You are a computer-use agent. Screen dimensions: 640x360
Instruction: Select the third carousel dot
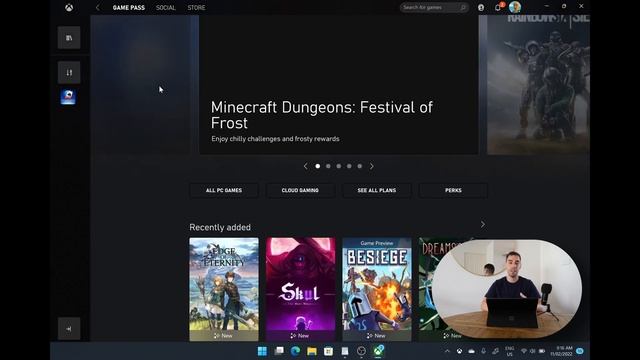[x=339, y=166]
